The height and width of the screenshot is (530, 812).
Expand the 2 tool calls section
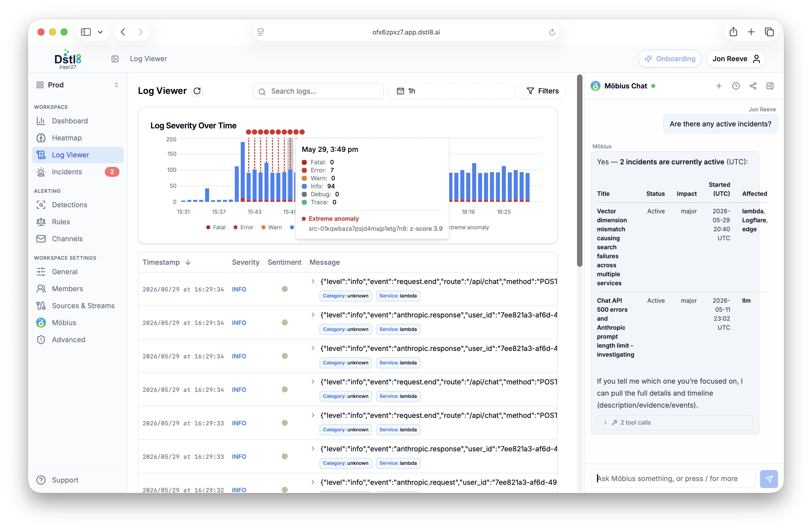(x=674, y=422)
